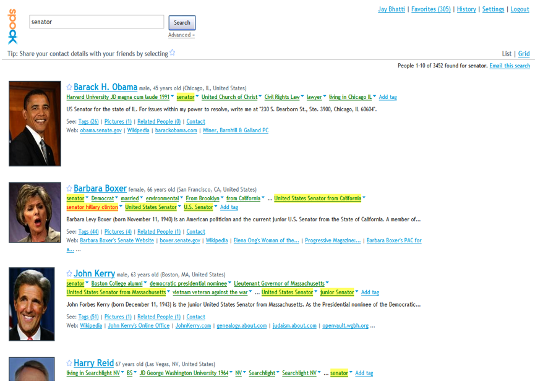The image size is (535, 392).
Task: Click Add tag for Barack Obama
Action: pos(388,97)
